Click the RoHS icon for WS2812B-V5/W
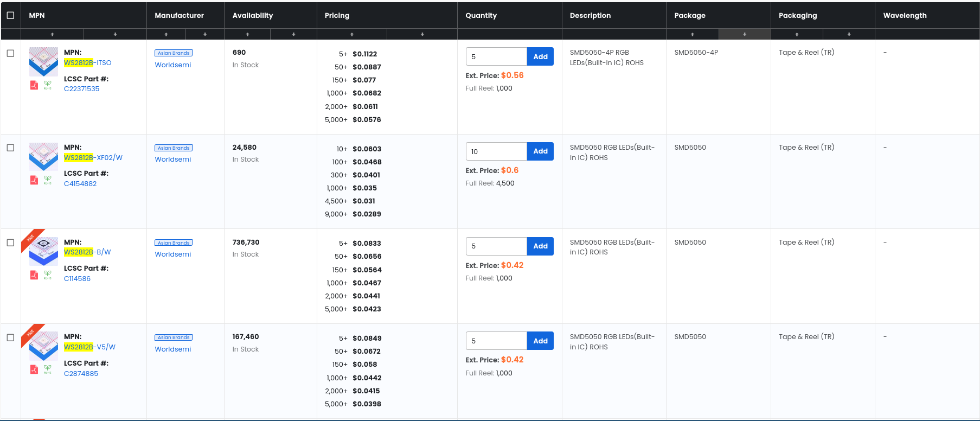 [48, 369]
